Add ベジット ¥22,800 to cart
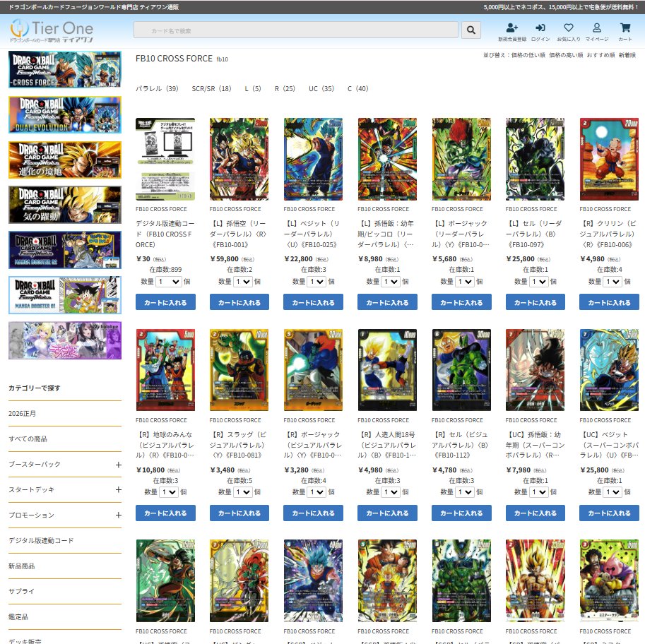 [313, 302]
